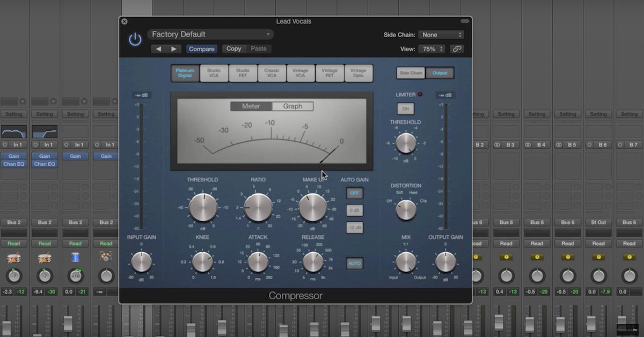Open the EQ thumbnail on the -2.3 channel
This screenshot has height=337, width=644.
(x=14, y=132)
